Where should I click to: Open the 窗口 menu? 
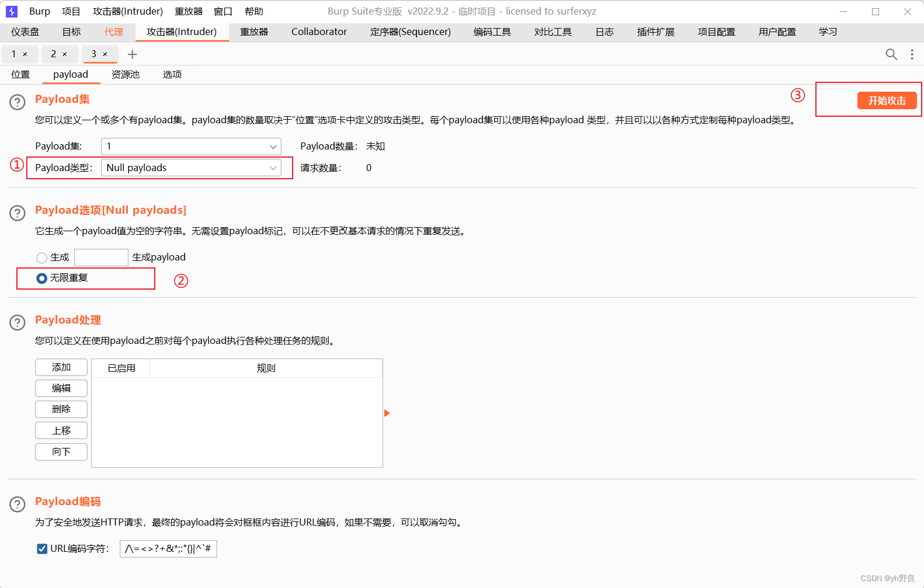click(x=223, y=11)
